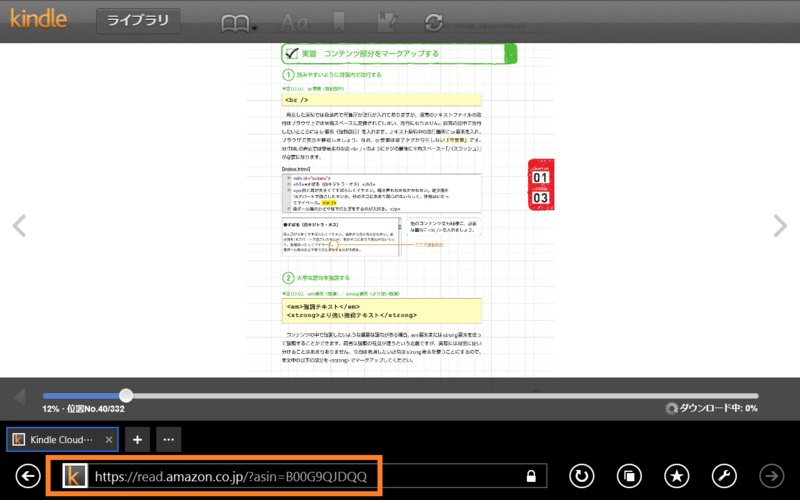This screenshot has height=500, width=800.
Task: Click the red chapter 01 03 marker
Action: [541, 185]
